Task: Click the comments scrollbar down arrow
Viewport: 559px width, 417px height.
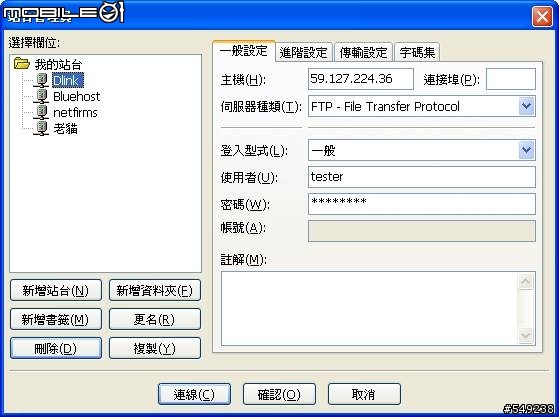Action: click(x=526, y=335)
